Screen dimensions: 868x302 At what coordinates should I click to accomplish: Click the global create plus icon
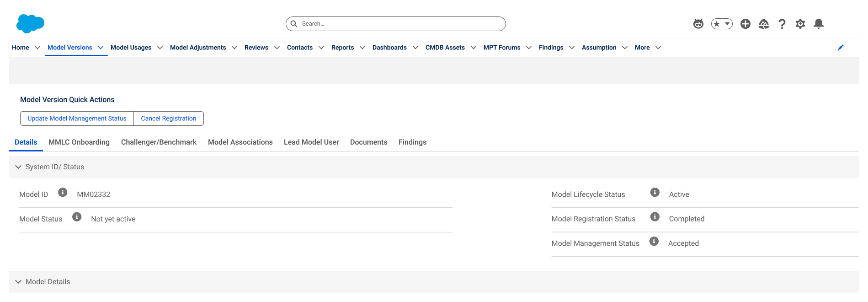click(746, 24)
